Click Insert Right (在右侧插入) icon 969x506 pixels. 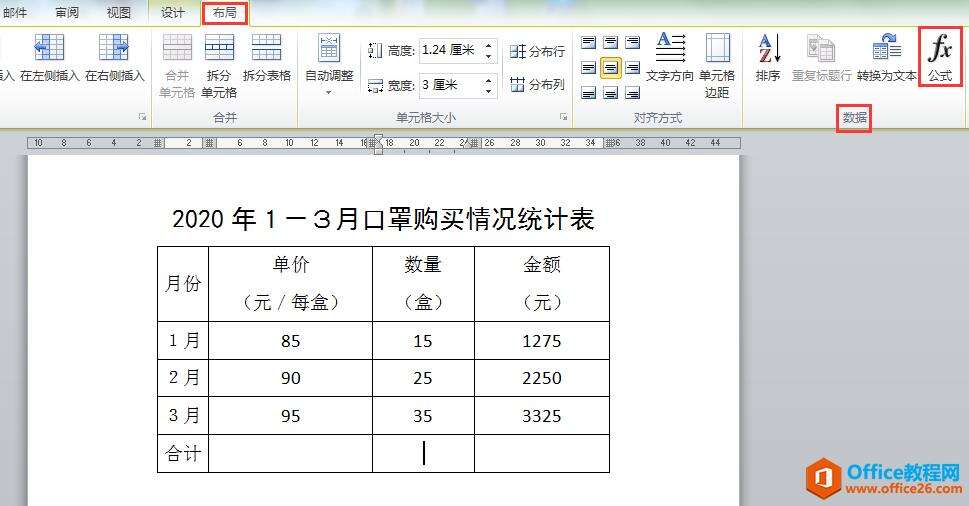click(114, 48)
